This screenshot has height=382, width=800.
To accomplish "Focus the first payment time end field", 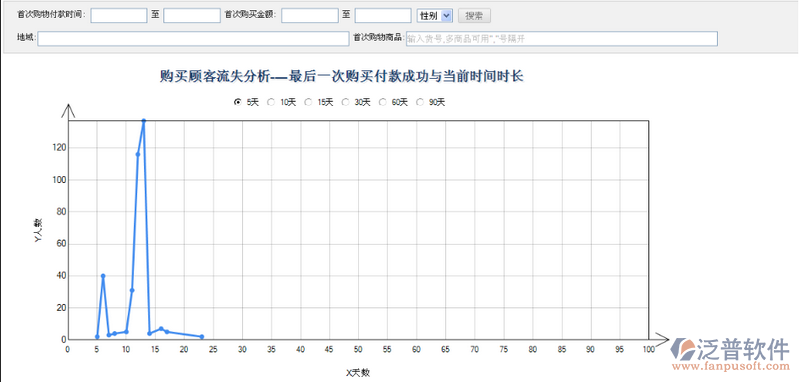I will (192, 16).
